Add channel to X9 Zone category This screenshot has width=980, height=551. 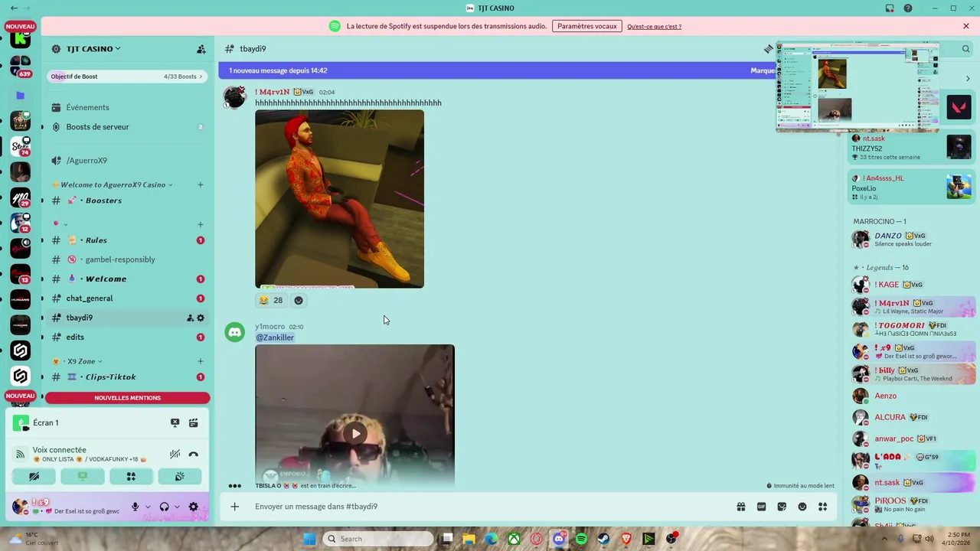(x=201, y=361)
